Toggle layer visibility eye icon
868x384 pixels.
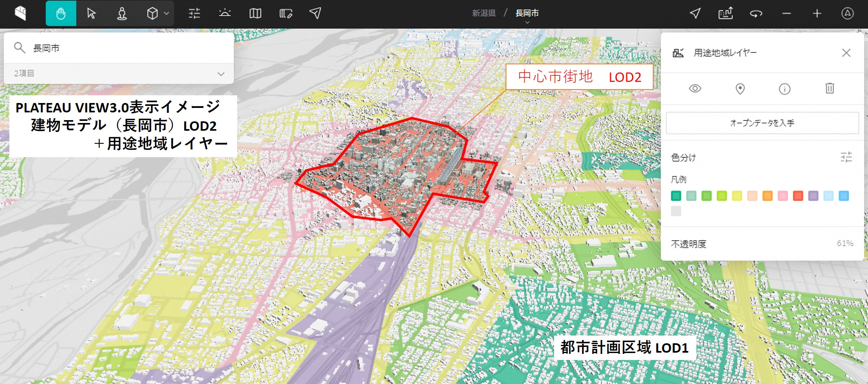pos(695,88)
